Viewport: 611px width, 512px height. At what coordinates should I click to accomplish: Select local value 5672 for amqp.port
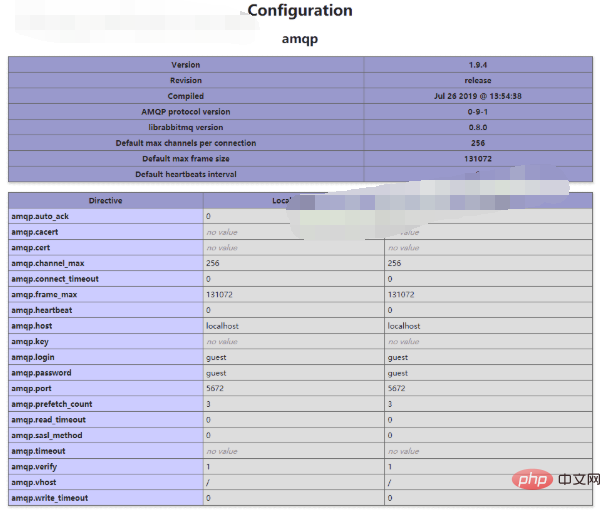(215, 388)
